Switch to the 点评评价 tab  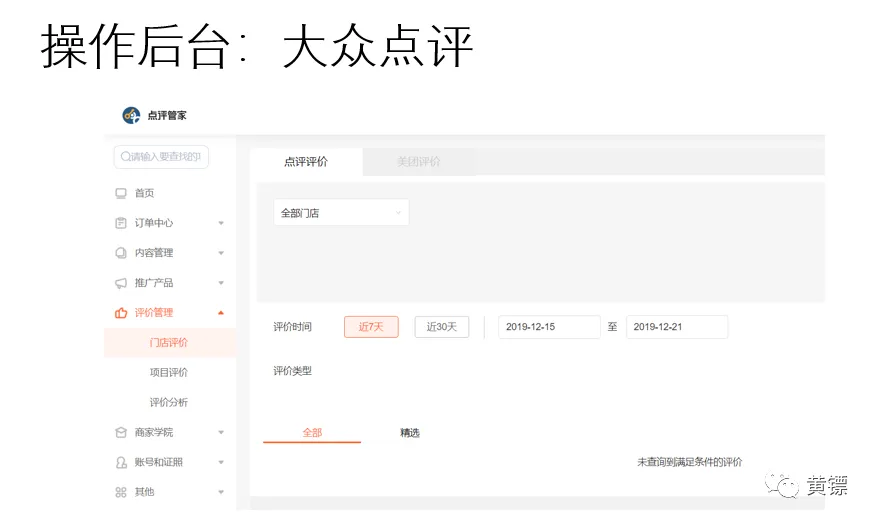pyautogui.click(x=306, y=162)
